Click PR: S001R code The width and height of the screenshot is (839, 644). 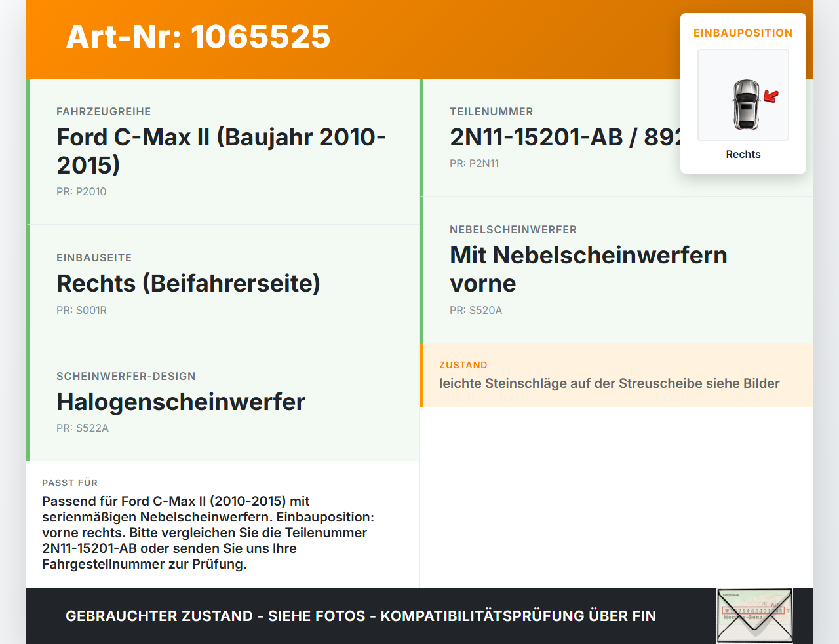pyautogui.click(x=81, y=310)
